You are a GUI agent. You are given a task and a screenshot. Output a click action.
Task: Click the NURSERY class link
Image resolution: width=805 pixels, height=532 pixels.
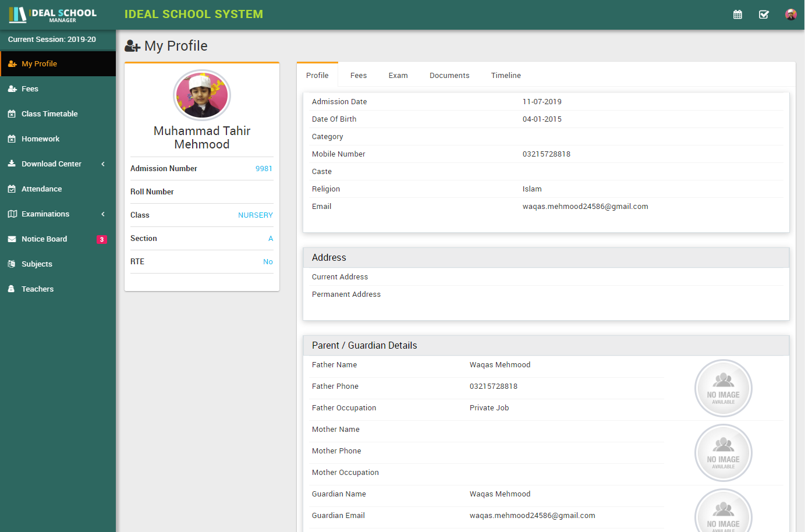(x=256, y=215)
